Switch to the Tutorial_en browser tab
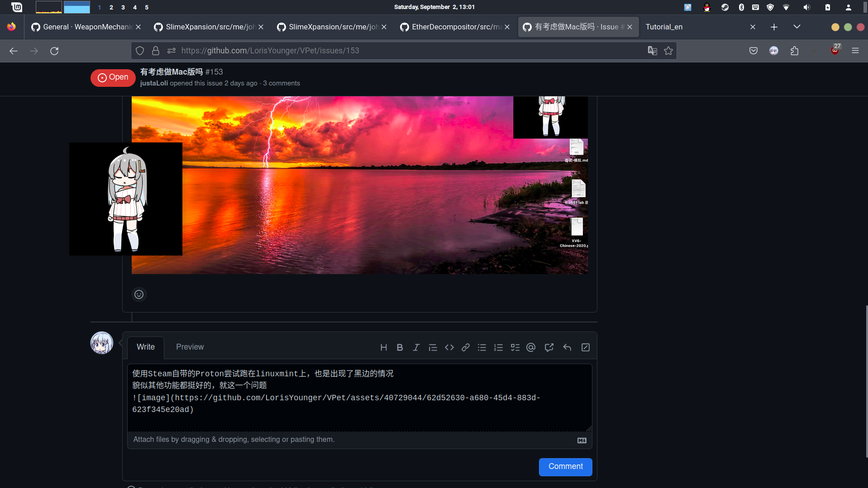 (664, 27)
